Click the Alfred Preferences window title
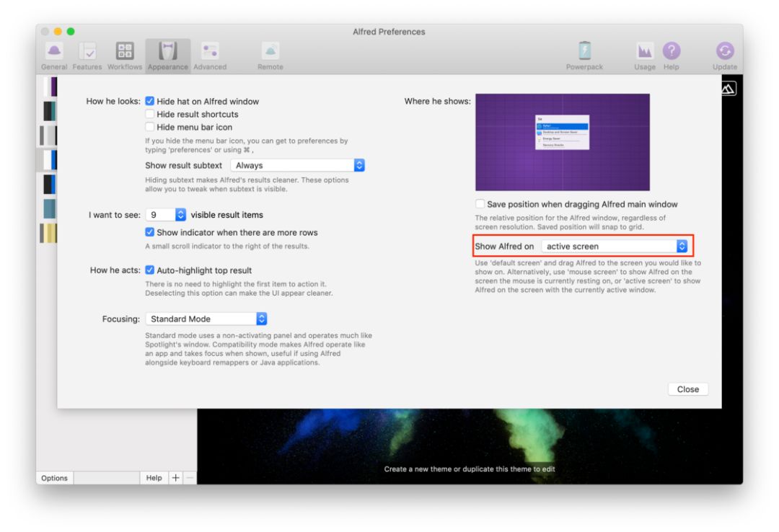779x532 pixels. coord(389,32)
